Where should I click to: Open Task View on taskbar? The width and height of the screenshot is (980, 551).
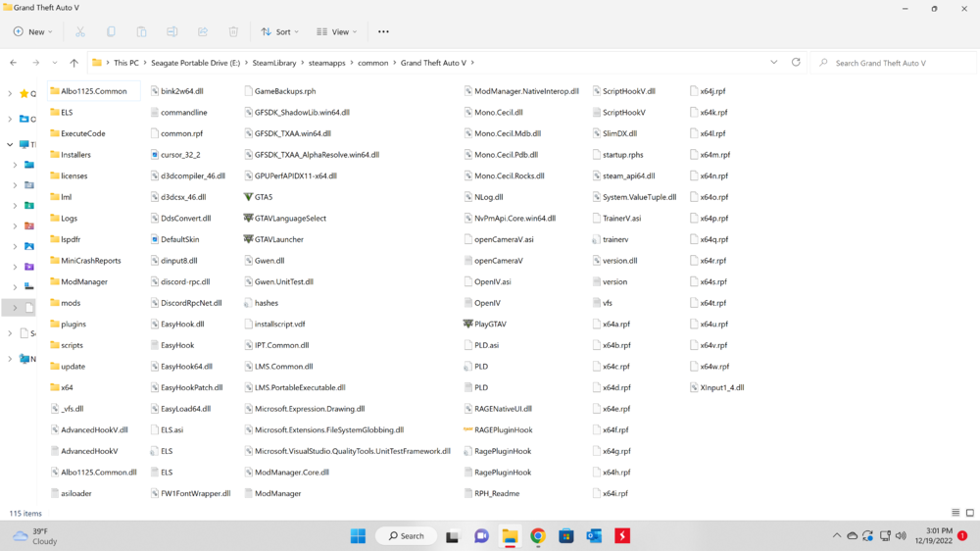(452, 536)
